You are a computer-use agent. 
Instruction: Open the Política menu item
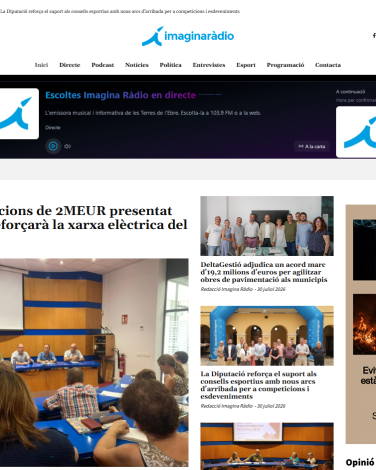170,65
